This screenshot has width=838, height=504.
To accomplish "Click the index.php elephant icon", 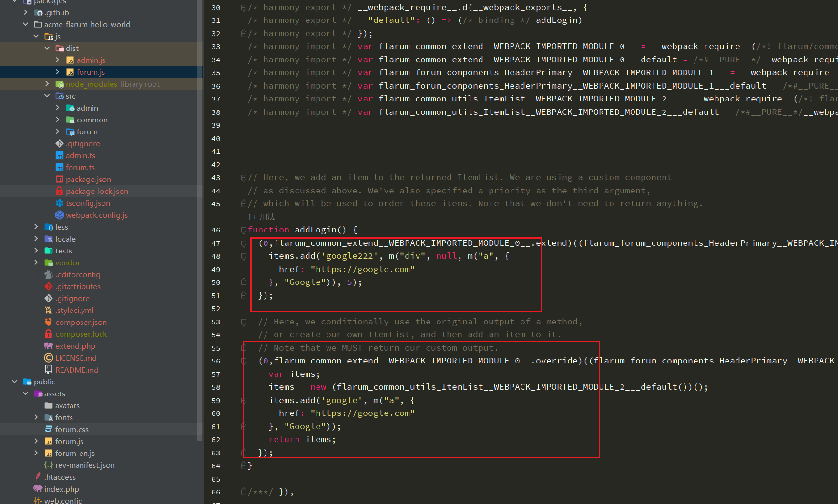I will [x=38, y=489].
